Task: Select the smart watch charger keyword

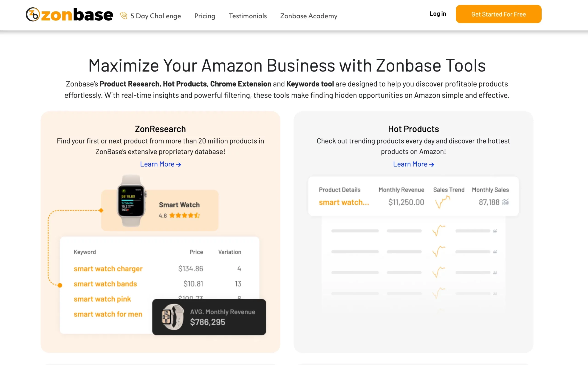Action: pyautogui.click(x=108, y=268)
